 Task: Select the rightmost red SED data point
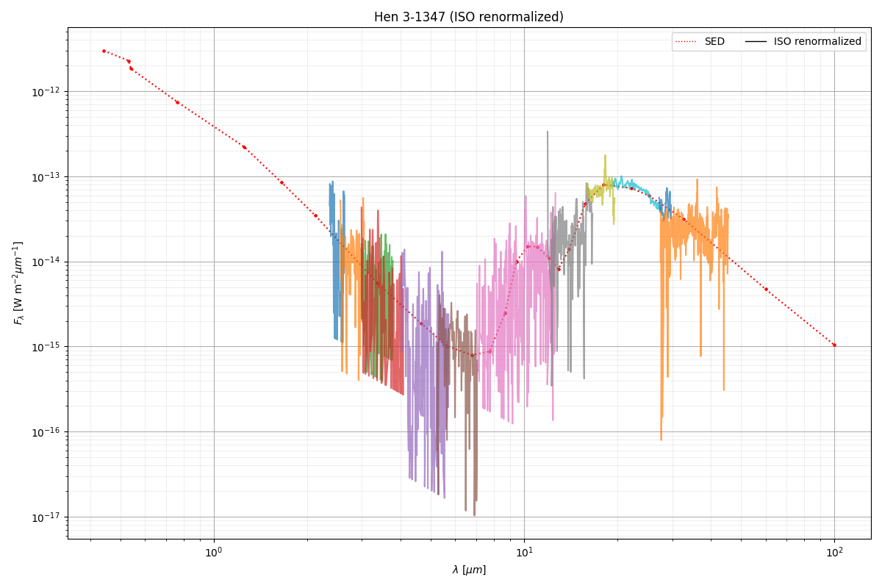click(834, 345)
